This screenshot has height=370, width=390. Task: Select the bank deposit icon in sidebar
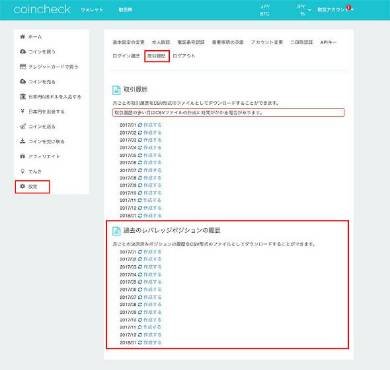tap(23, 97)
